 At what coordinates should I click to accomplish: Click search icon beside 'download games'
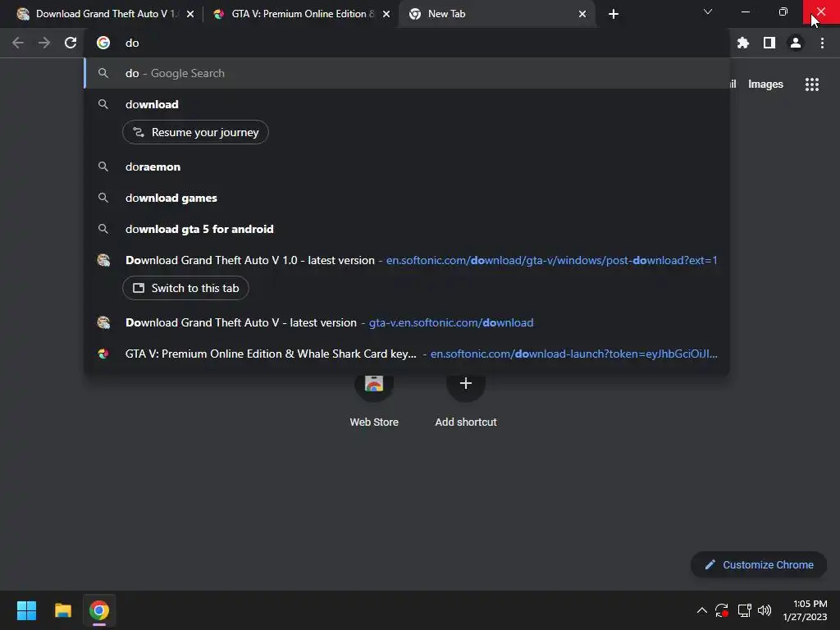[x=103, y=198]
